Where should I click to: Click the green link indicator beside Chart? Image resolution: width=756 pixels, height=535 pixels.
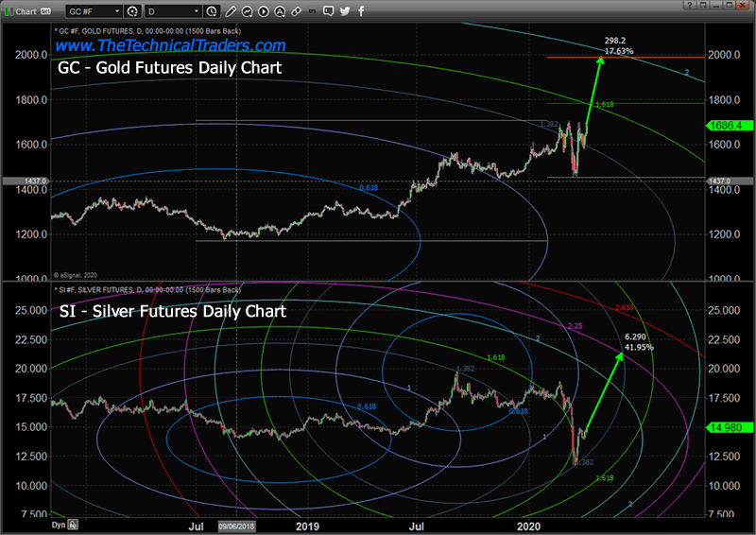pyautogui.click(x=9, y=11)
